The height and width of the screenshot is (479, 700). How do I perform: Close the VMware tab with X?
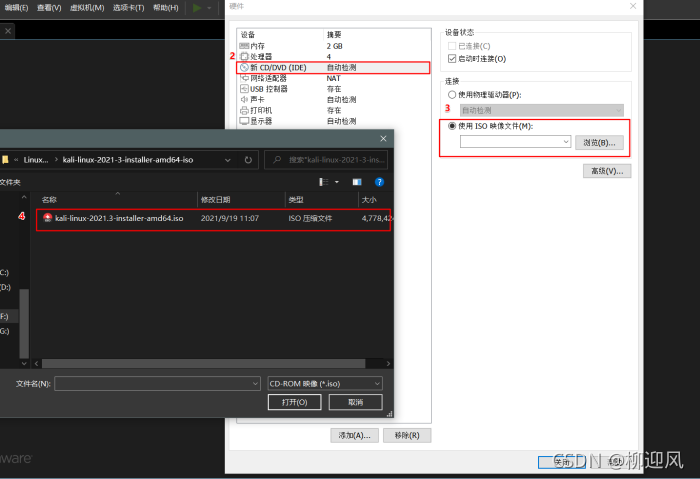8,31
